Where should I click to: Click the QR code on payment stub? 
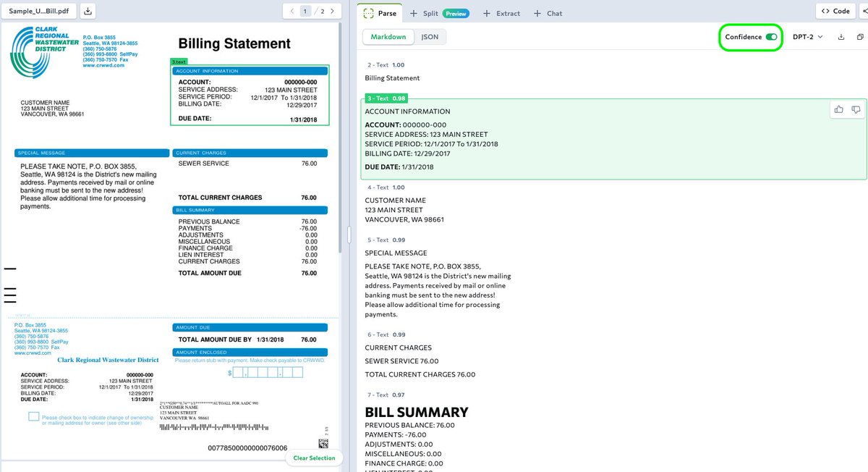[x=323, y=444]
